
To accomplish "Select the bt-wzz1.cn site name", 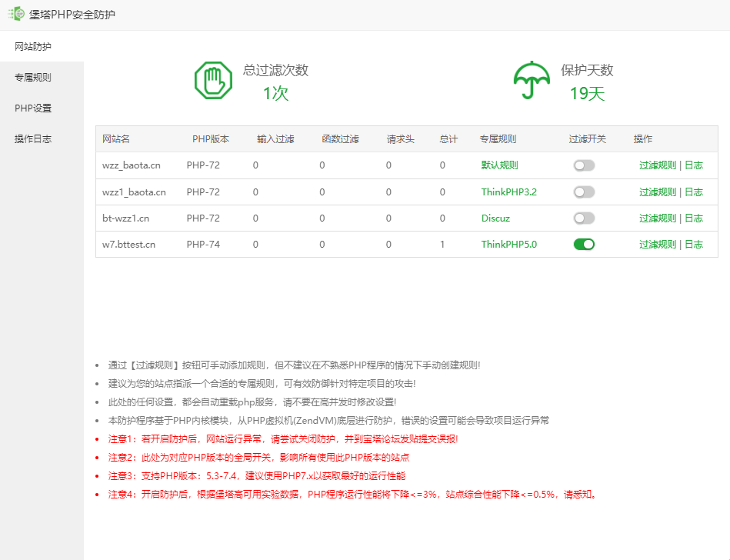I will 125,218.
